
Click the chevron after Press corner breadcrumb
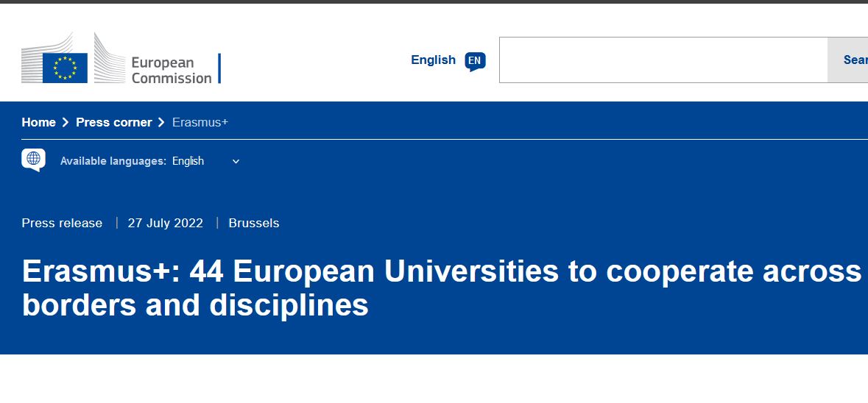pyautogui.click(x=161, y=123)
